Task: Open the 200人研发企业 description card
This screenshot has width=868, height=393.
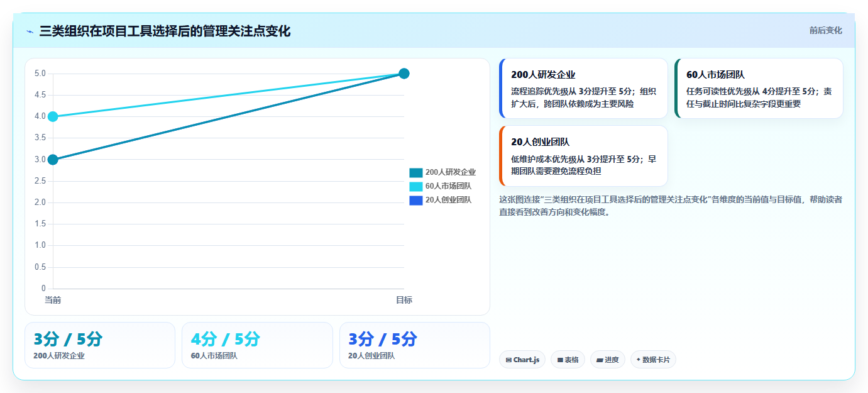Action: click(583, 89)
